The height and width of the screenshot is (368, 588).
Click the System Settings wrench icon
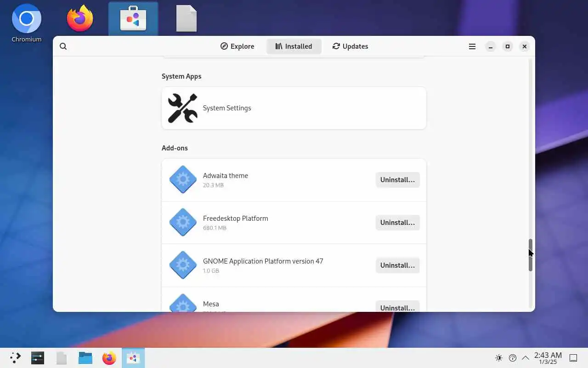tap(182, 108)
